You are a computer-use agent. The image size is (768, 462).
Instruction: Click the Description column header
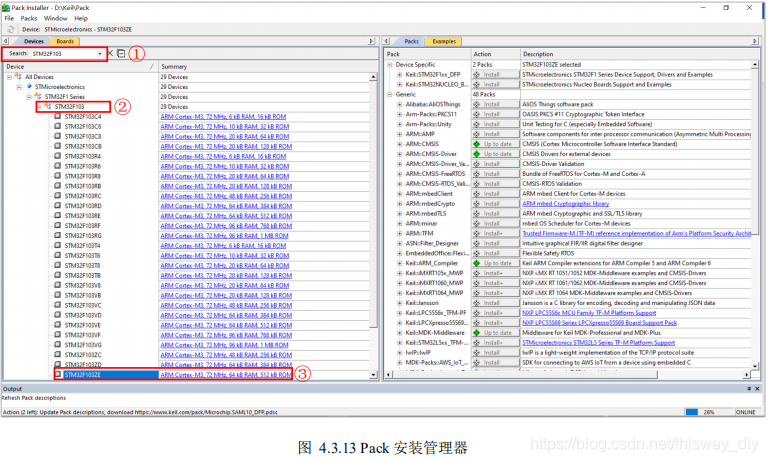pos(636,54)
